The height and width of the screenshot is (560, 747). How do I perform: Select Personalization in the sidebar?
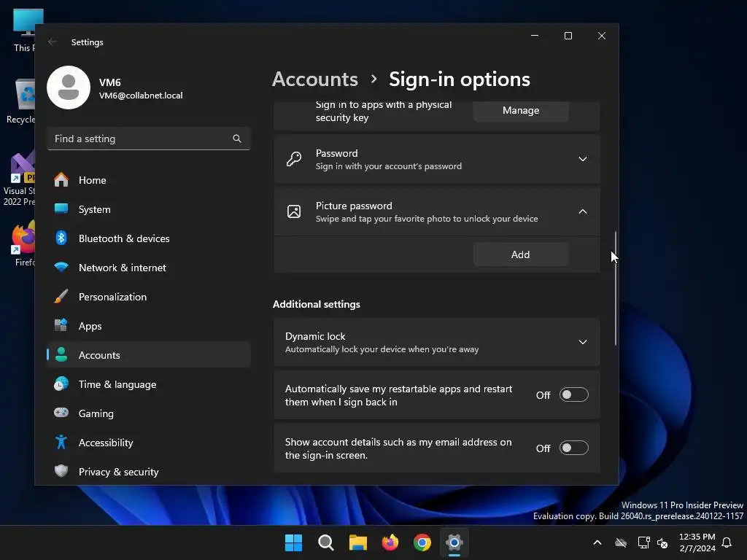pos(149,297)
